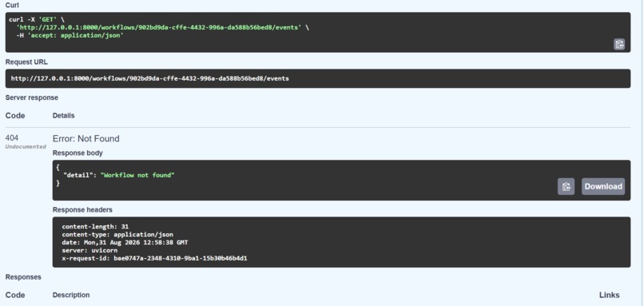This screenshot has width=644, height=306.
Task: Click the 'Code' header under Server response
Action: tap(15, 116)
